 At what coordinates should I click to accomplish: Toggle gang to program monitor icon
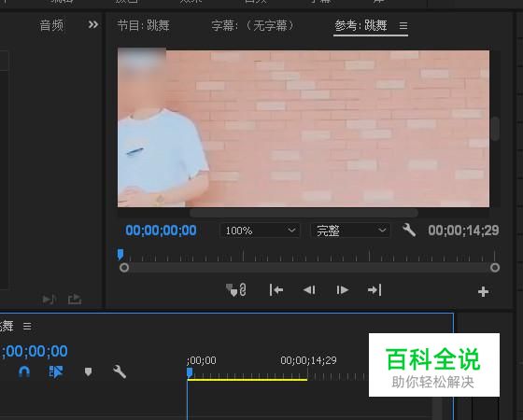click(x=236, y=290)
